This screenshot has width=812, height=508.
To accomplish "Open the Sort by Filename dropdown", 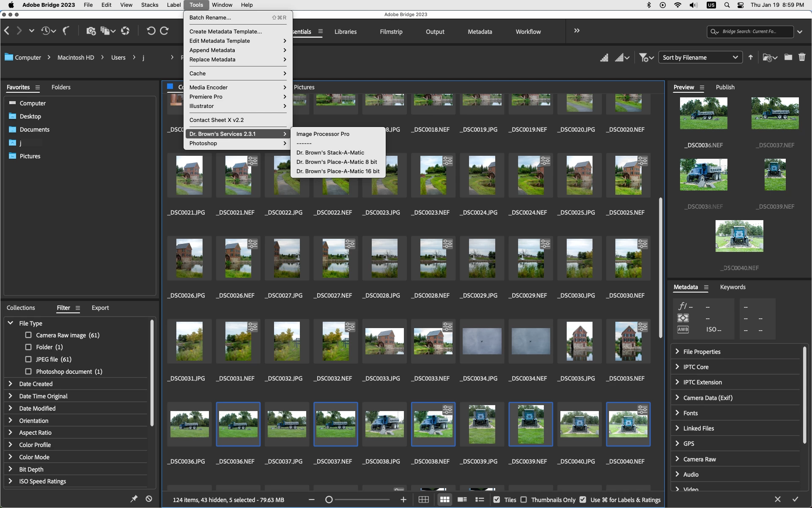I will pyautogui.click(x=700, y=57).
